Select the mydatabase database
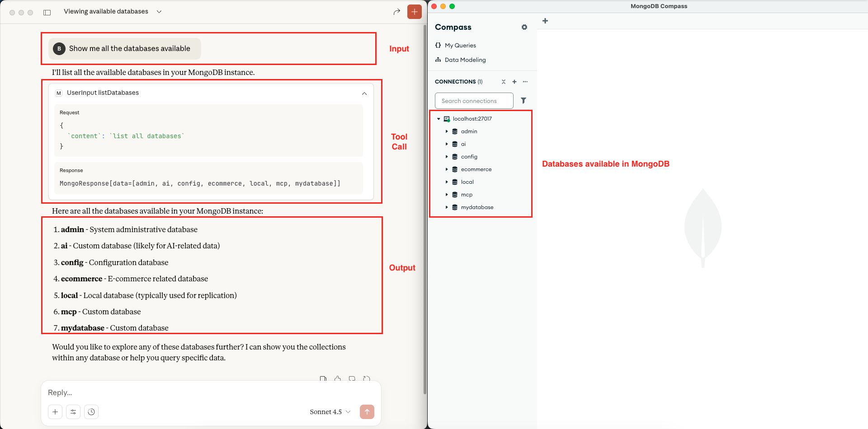 coord(477,207)
